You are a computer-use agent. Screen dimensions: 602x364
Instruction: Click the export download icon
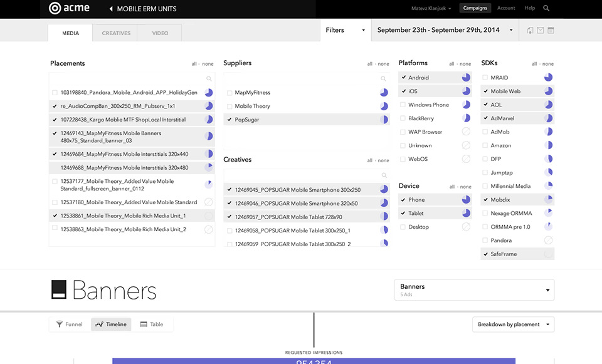click(x=530, y=30)
